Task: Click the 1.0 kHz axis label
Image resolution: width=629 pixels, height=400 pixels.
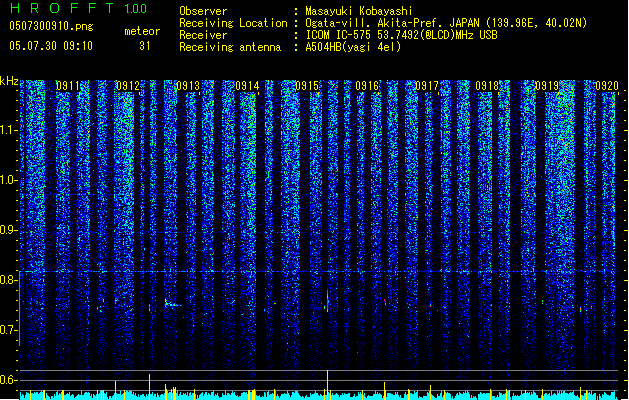Action: click(9, 180)
